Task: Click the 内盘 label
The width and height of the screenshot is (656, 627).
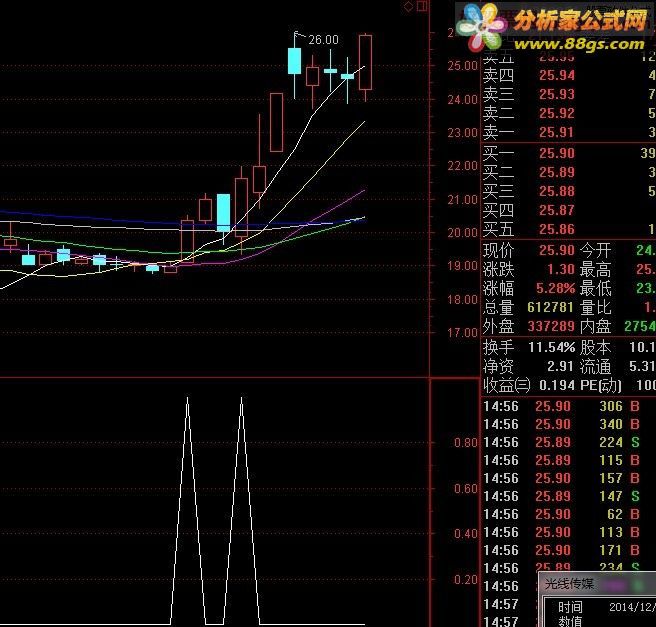Action: point(595,326)
